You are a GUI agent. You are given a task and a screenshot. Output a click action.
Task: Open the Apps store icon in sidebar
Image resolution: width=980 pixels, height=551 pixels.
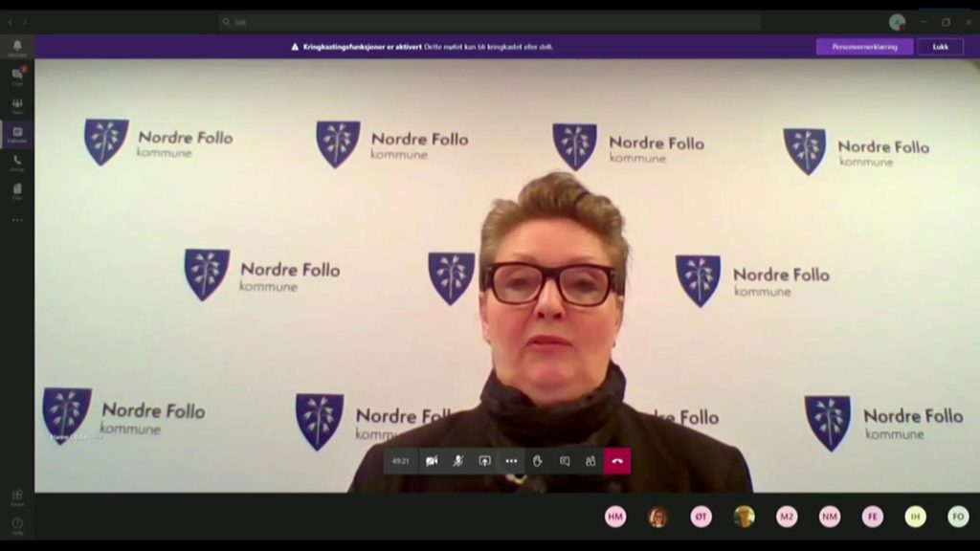click(x=17, y=497)
